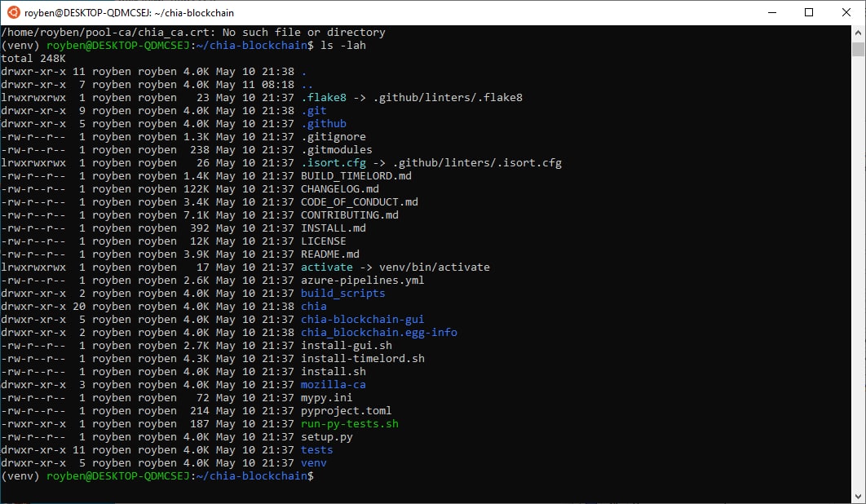Viewport: 866px width, 504px height.
Task: Select the .git directory name
Action: tap(314, 111)
